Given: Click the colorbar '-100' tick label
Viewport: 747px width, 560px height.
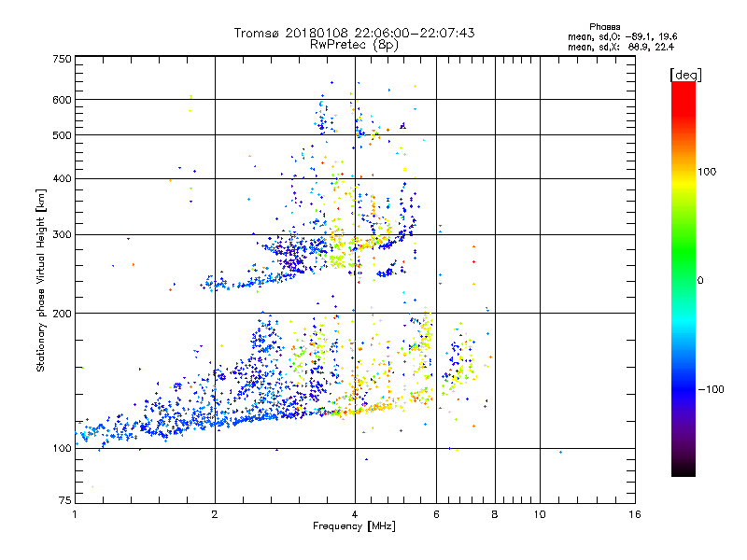Looking at the screenshot, I should 711,389.
